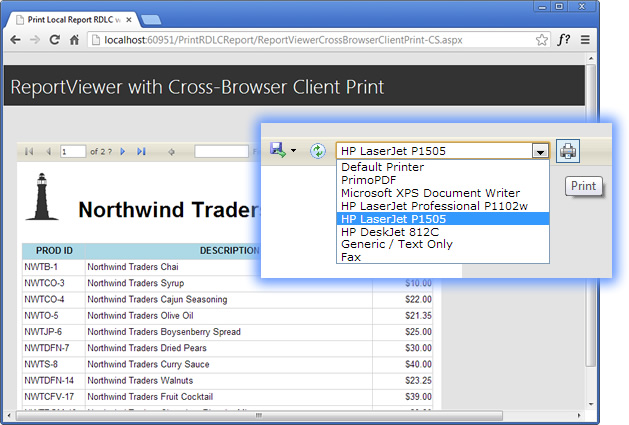
Task: Select HP LaserJet Professional P1102w
Action: click(x=443, y=206)
